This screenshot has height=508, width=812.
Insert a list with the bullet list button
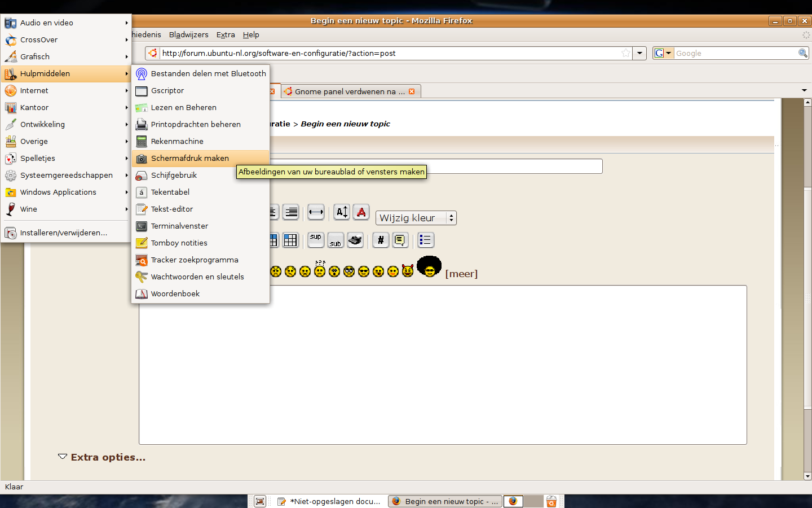tap(425, 240)
